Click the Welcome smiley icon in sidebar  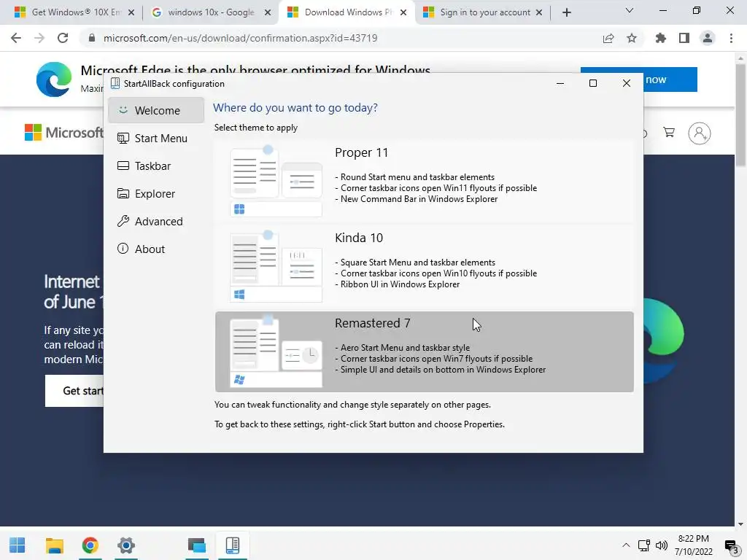click(x=123, y=110)
